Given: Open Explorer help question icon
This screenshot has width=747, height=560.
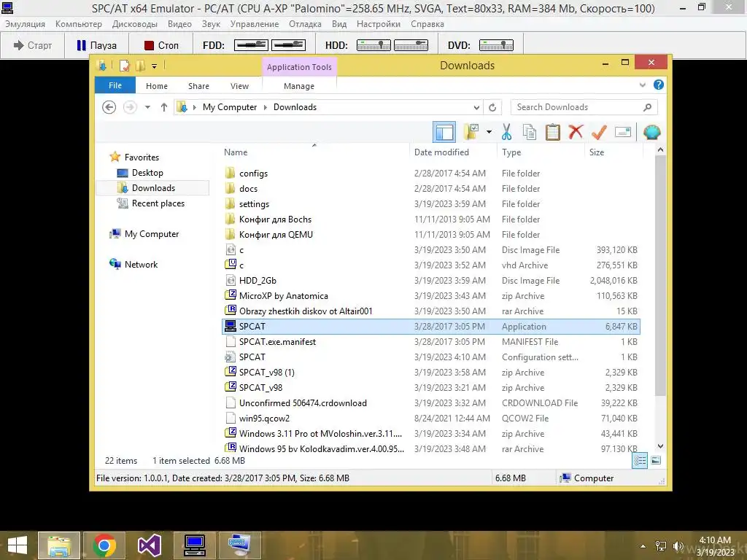Looking at the screenshot, I should click(x=659, y=85).
